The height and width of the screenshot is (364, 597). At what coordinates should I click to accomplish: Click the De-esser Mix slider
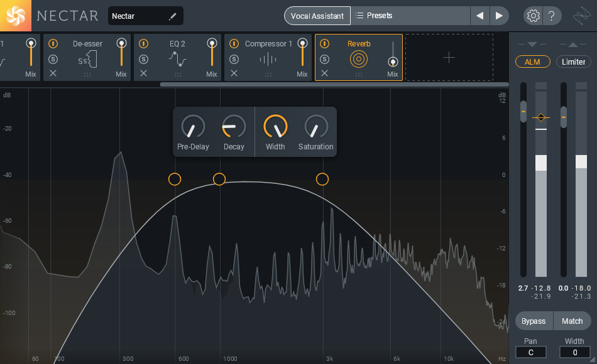click(x=121, y=53)
